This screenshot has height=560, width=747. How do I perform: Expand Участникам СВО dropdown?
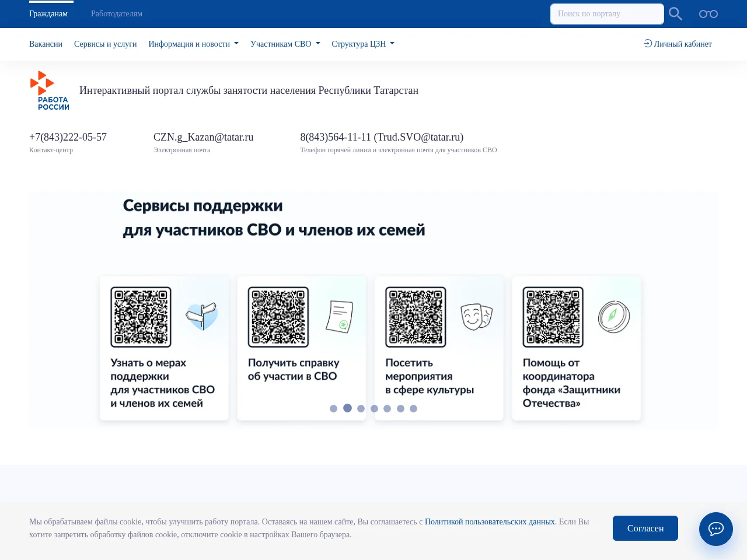285,44
